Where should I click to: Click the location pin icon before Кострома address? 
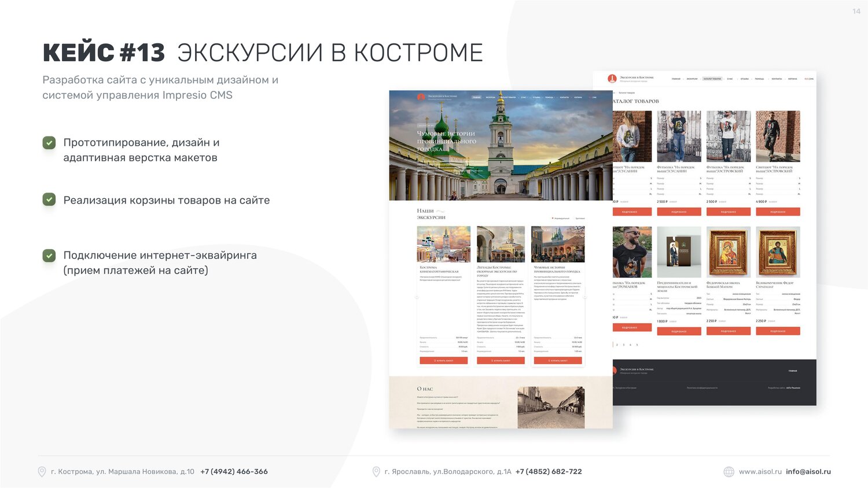(x=42, y=472)
